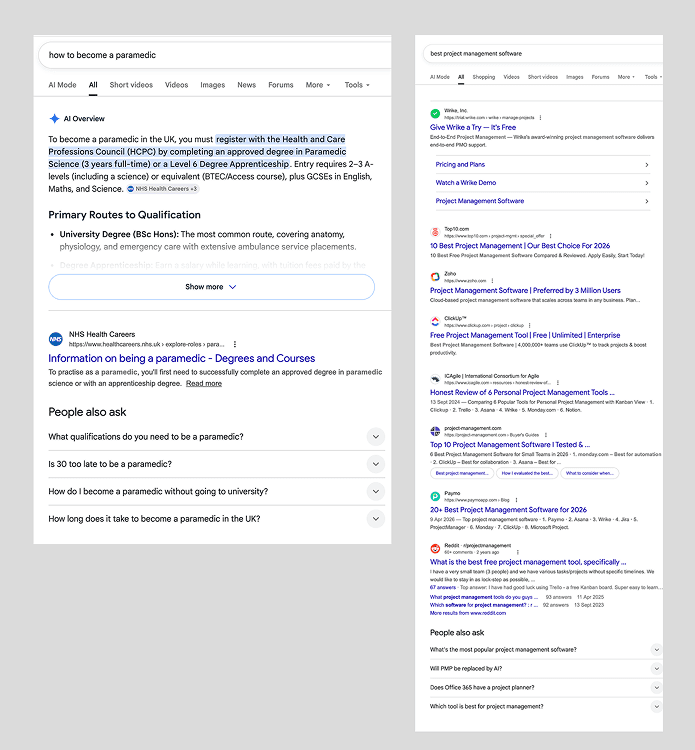The height and width of the screenshot is (750, 695).
Task: Select Videos tab in paramedic search
Action: (x=177, y=85)
